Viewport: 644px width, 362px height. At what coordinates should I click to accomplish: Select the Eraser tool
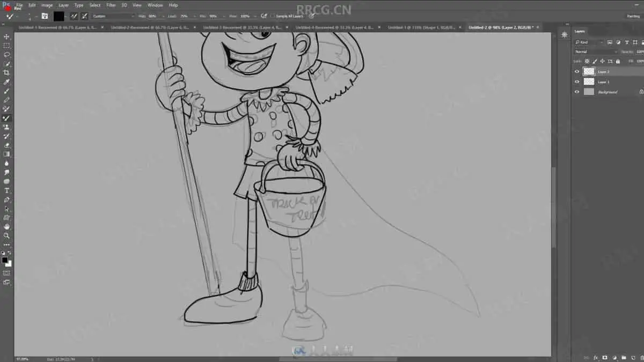click(6, 145)
